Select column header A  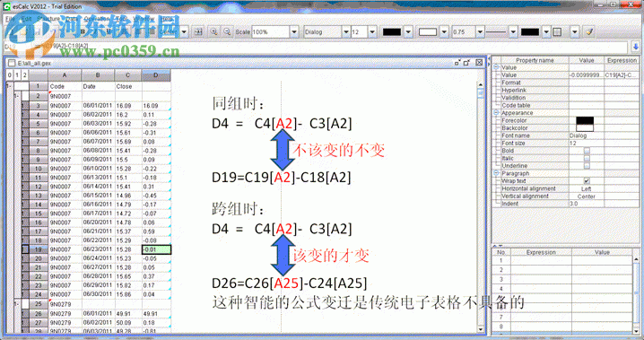click(65, 75)
